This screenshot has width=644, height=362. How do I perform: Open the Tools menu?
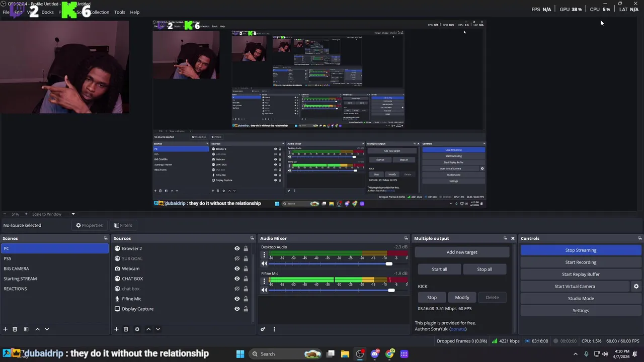[x=119, y=12]
